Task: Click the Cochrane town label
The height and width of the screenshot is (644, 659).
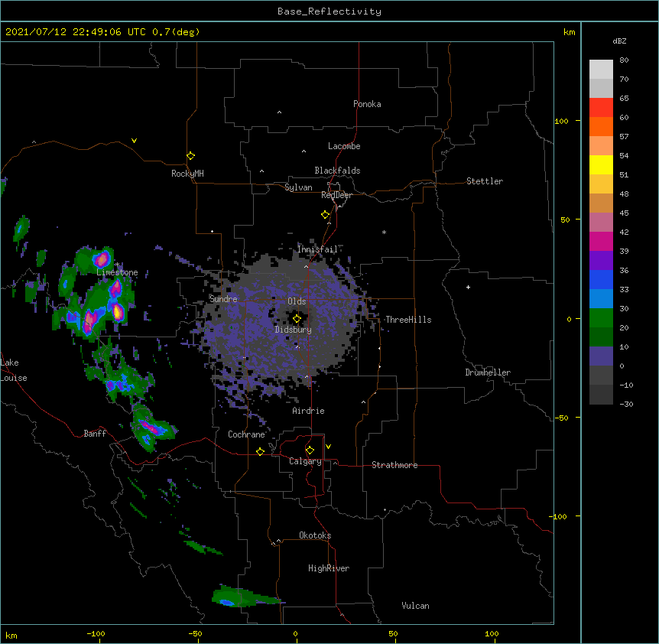Action: click(x=246, y=434)
